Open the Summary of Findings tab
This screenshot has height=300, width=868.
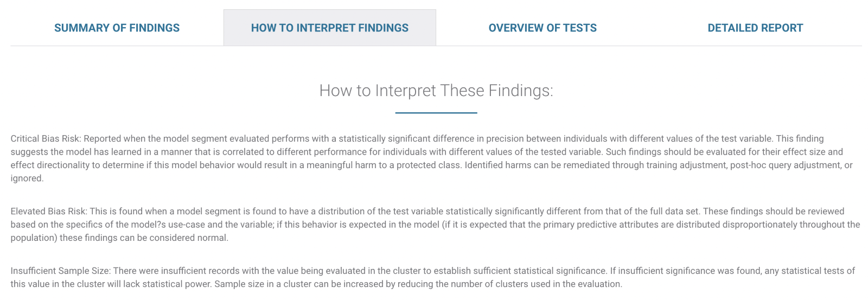[x=117, y=28]
